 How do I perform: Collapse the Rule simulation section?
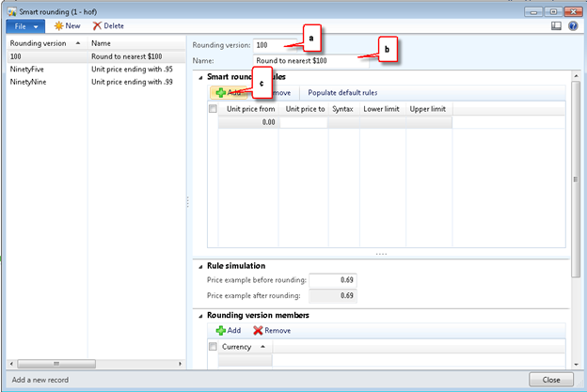(x=198, y=265)
